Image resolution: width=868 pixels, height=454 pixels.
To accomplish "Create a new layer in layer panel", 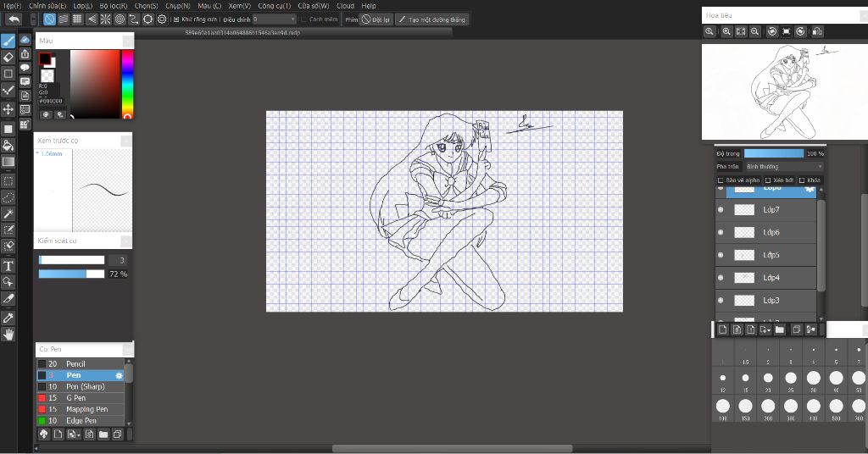I will tap(723, 329).
